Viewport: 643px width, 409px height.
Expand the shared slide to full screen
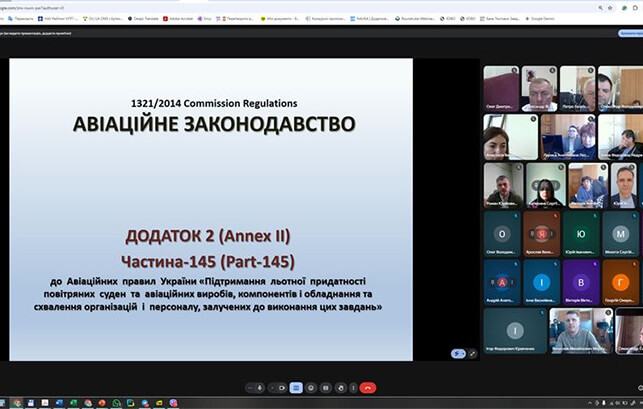(x=472, y=354)
